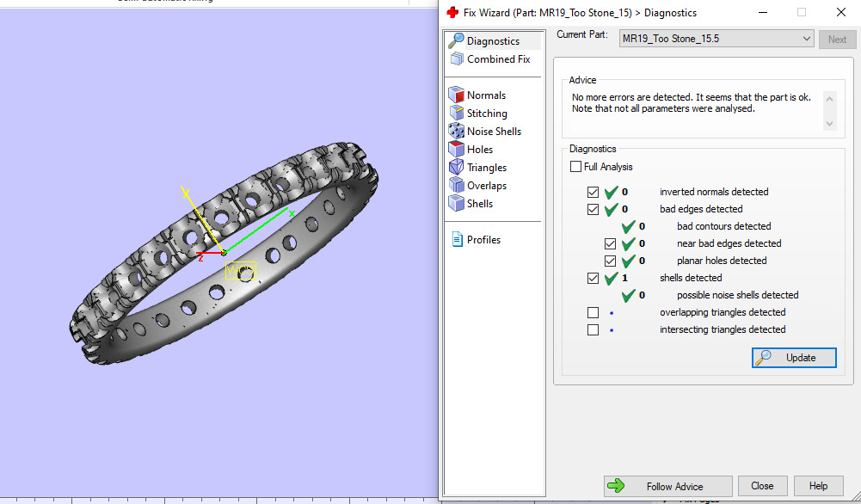
Task: Click the 'inverted normals detected' text
Action: click(x=714, y=192)
